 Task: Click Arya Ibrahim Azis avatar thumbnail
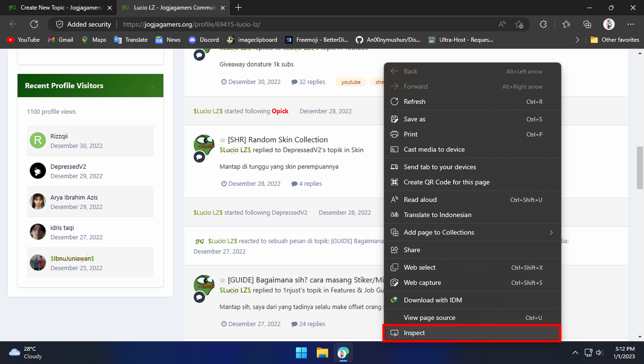(x=38, y=201)
